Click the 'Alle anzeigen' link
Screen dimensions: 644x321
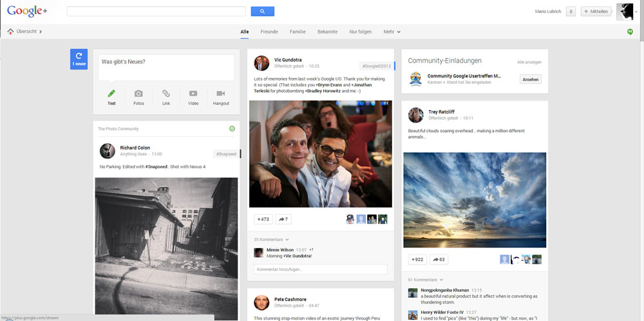click(x=529, y=62)
